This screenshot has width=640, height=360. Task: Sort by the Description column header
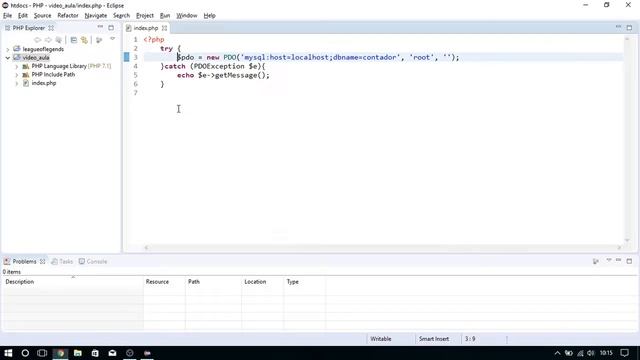pos(73,282)
